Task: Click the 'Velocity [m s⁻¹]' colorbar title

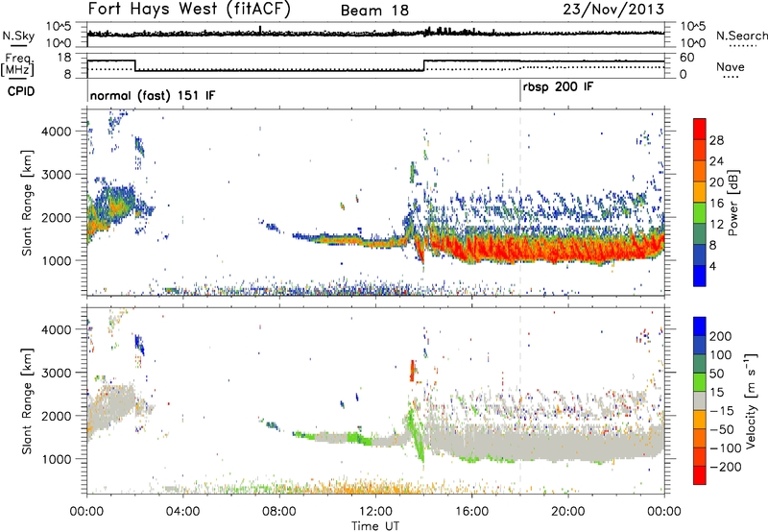Action: (751, 400)
